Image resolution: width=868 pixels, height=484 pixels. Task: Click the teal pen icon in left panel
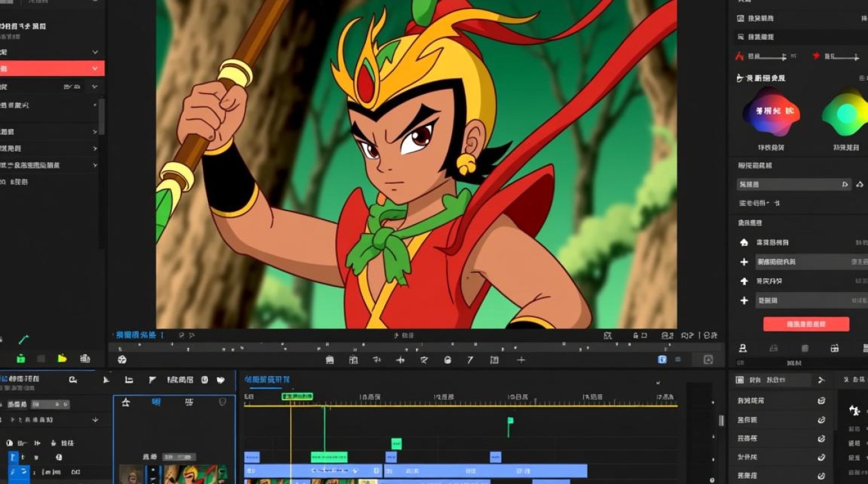24,339
